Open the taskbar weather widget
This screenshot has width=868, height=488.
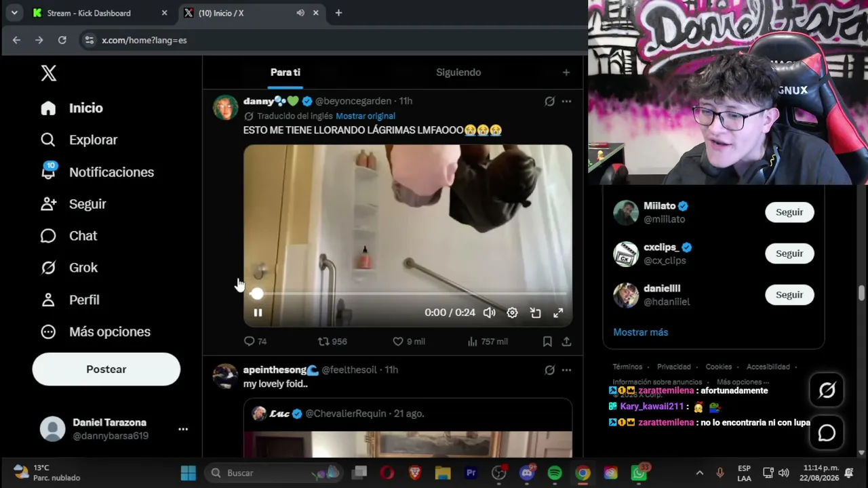point(47,473)
